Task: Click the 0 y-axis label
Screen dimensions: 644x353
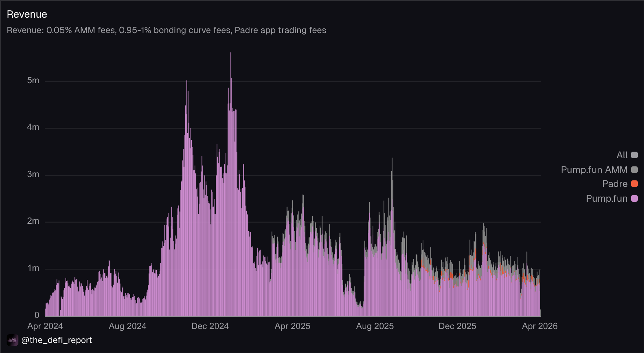Action: coord(37,315)
